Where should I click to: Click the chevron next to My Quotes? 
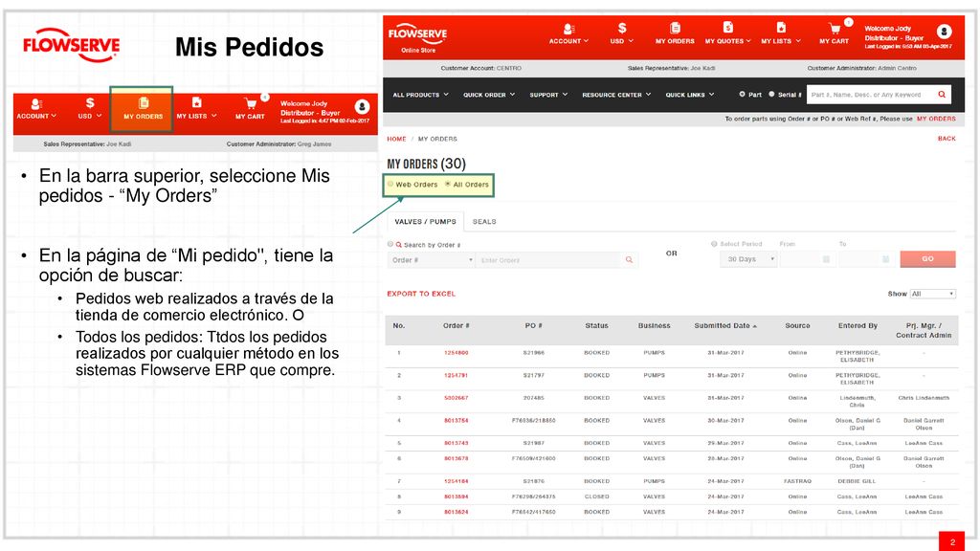pos(748,41)
